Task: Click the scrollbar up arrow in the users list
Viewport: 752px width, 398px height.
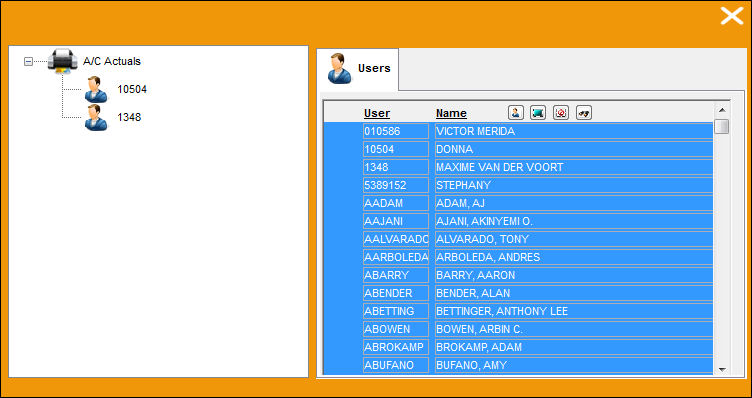Action: click(722, 110)
